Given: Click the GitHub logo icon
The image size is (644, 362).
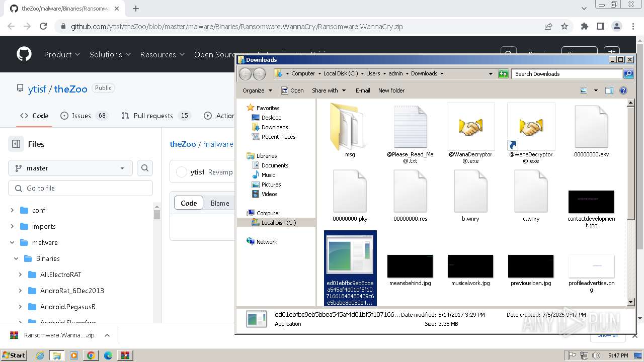Looking at the screenshot, I should 24,54.
